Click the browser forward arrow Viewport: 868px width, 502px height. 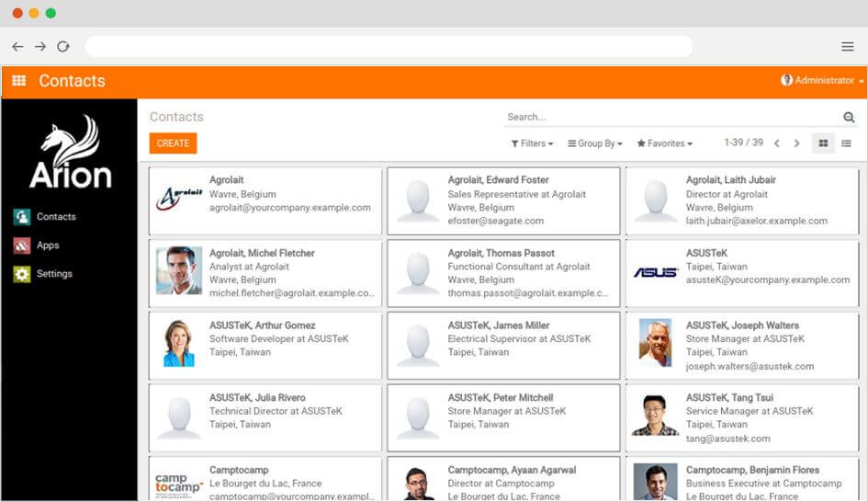coord(40,47)
